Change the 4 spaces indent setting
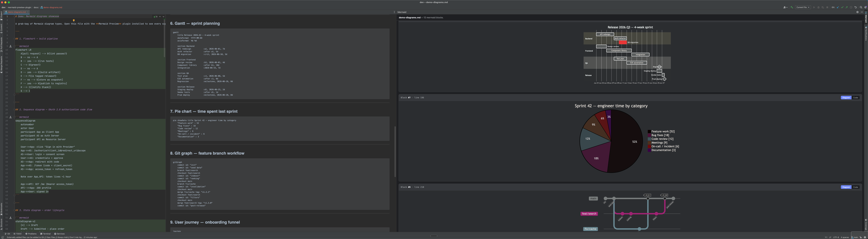 [x=845, y=237]
